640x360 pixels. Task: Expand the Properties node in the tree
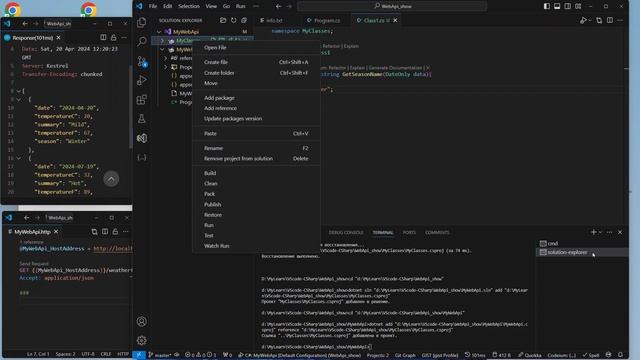point(166,67)
